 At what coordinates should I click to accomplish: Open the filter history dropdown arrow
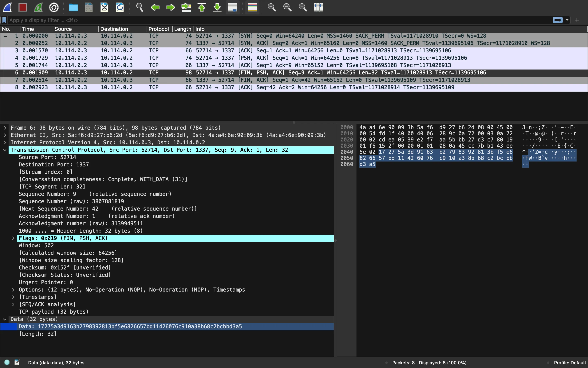tap(567, 20)
